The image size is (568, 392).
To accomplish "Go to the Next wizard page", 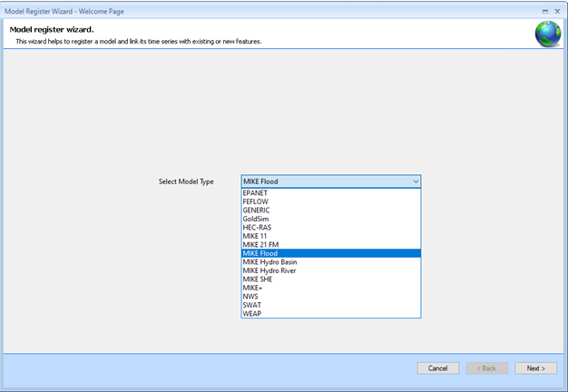I will 535,368.
